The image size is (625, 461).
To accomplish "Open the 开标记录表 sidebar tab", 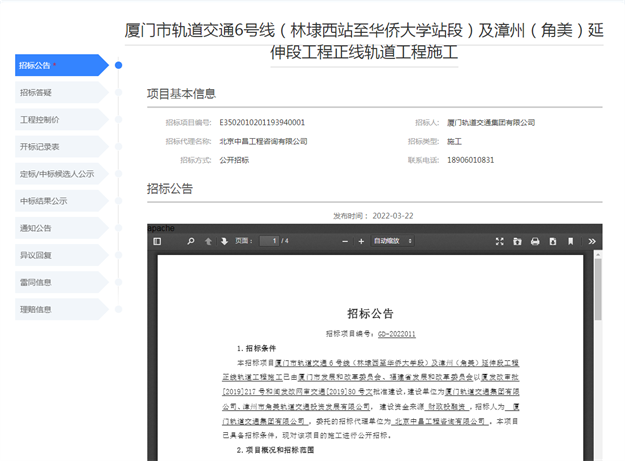I will tap(61, 147).
